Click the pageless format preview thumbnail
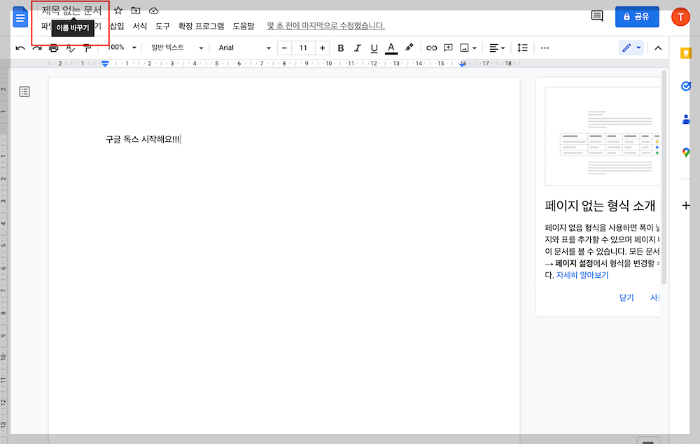The width and height of the screenshot is (700, 444). (602, 137)
